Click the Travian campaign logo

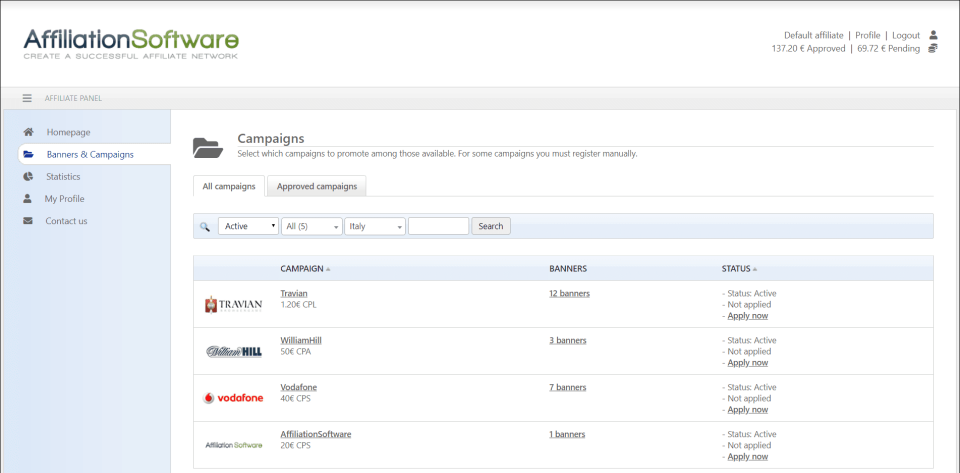233,304
